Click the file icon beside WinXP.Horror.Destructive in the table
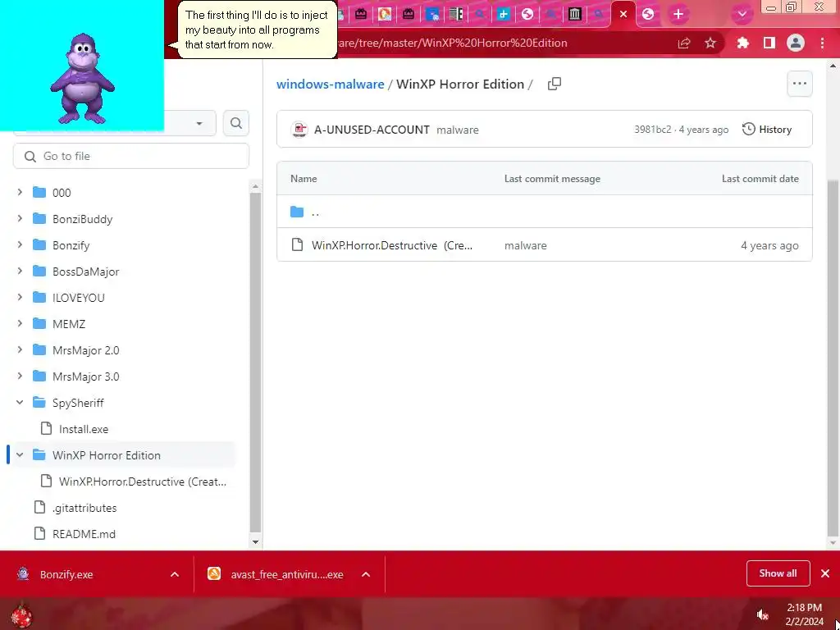 point(297,245)
